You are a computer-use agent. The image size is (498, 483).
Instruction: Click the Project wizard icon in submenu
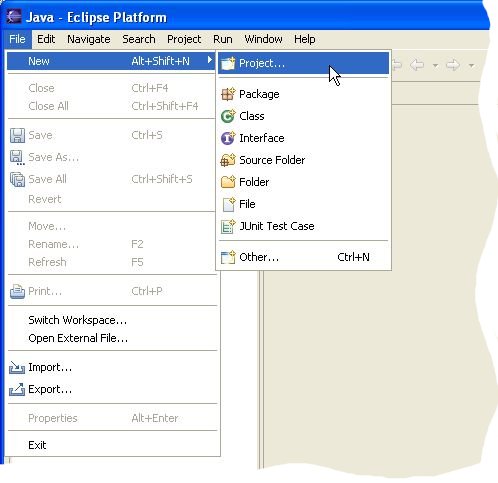pos(228,63)
